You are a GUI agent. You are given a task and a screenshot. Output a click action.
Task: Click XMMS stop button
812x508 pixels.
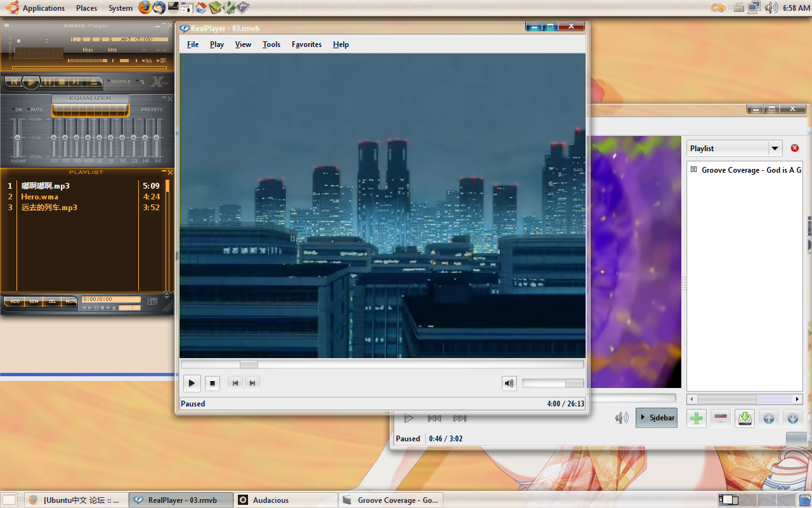point(62,82)
